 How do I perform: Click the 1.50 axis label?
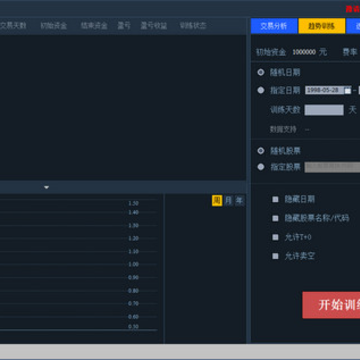[x=133, y=203]
